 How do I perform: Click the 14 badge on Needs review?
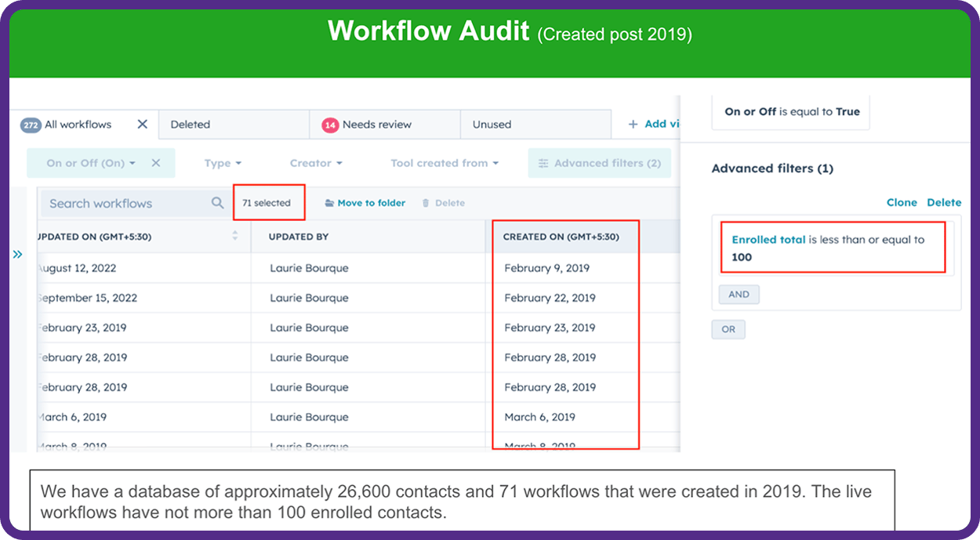pyautogui.click(x=330, y=125)
